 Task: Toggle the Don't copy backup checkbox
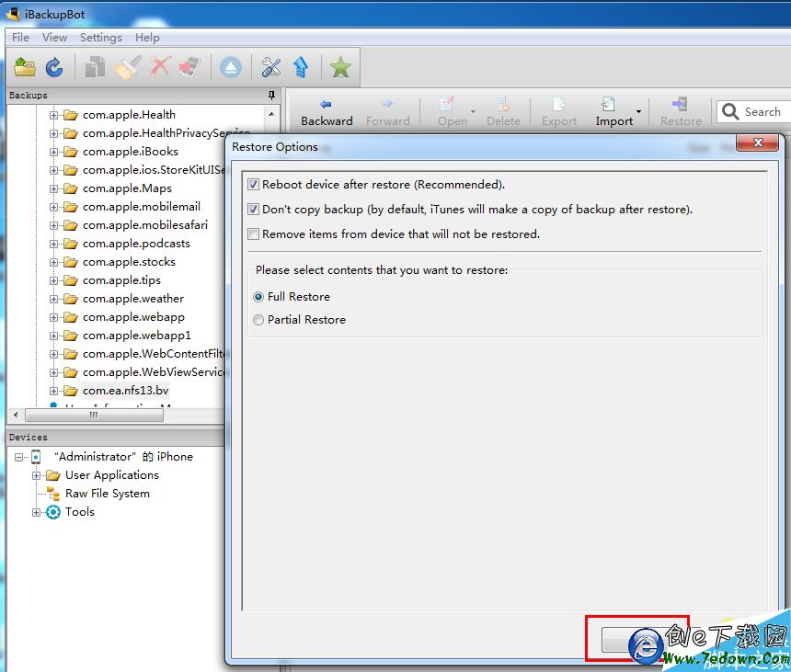point(254,210)
